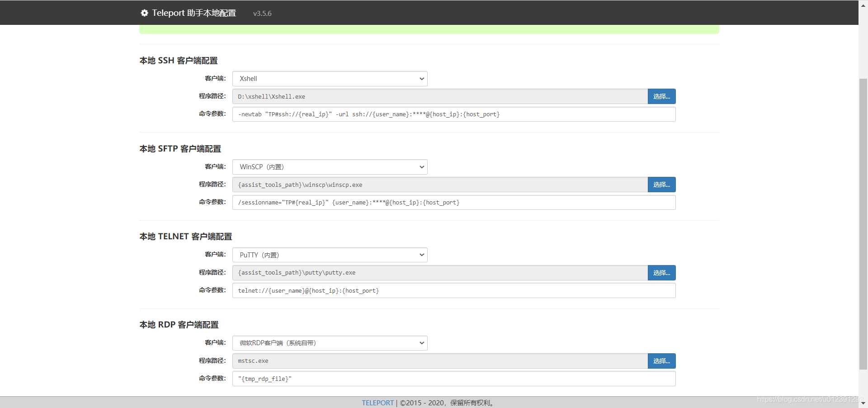Click the footer copyright text ©2015 - 2020
The height and width of the screenshot is (408, 868).
(x=448, y=403)
